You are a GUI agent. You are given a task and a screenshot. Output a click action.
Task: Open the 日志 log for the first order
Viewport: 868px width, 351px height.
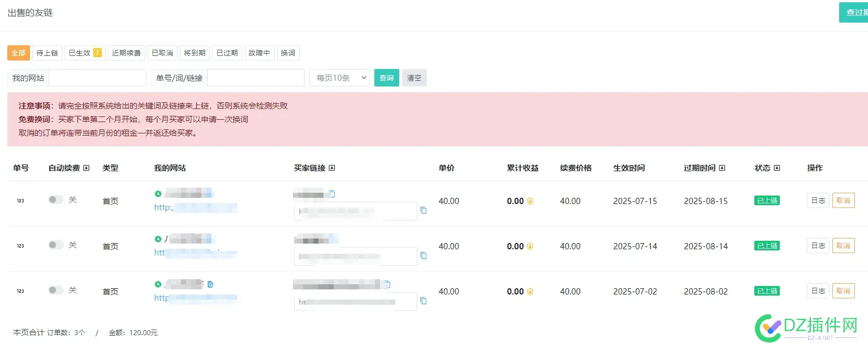pyautogui.click(x=818, y=200)
